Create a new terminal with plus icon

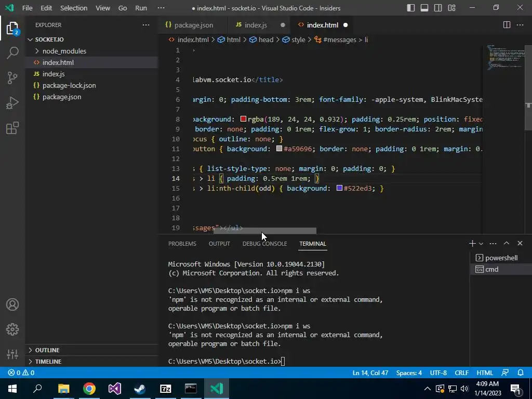472,243
